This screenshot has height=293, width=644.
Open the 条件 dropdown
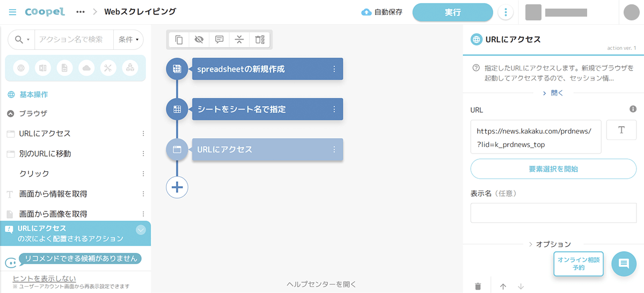pyautogui.click(x=129, y=39)
